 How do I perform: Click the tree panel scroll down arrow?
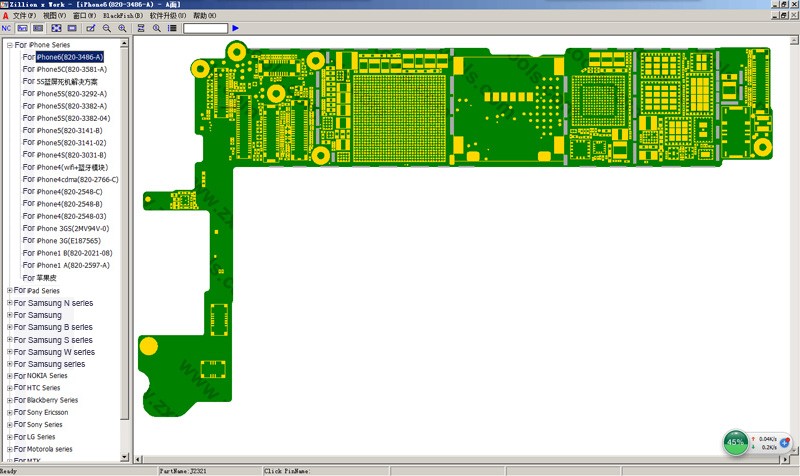click(x=125, y=457)
